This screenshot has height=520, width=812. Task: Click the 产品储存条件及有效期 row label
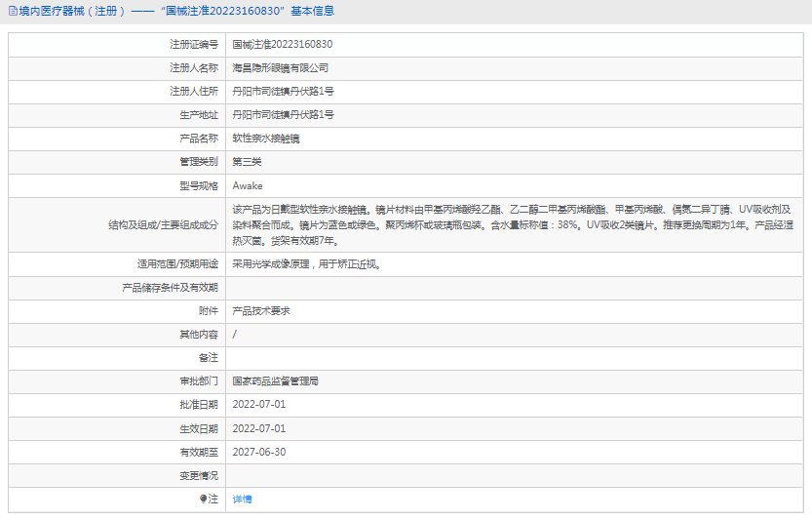[170, 288]
